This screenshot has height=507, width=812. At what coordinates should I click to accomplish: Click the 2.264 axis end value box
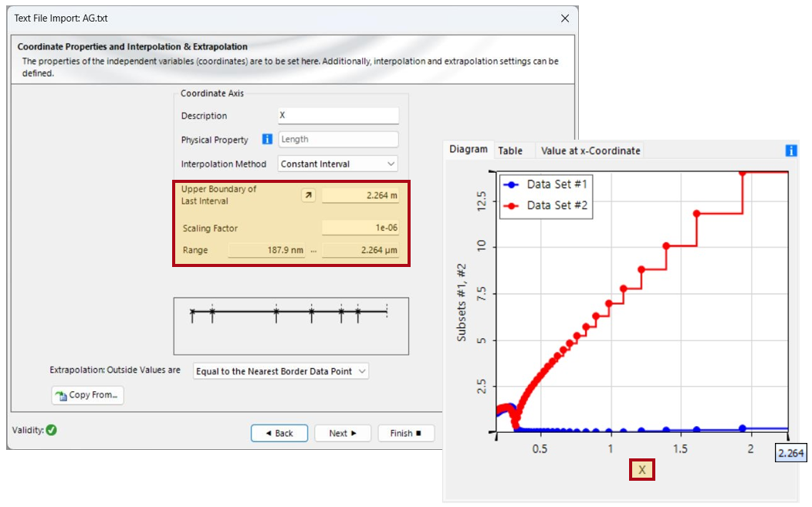coord(790,453)
